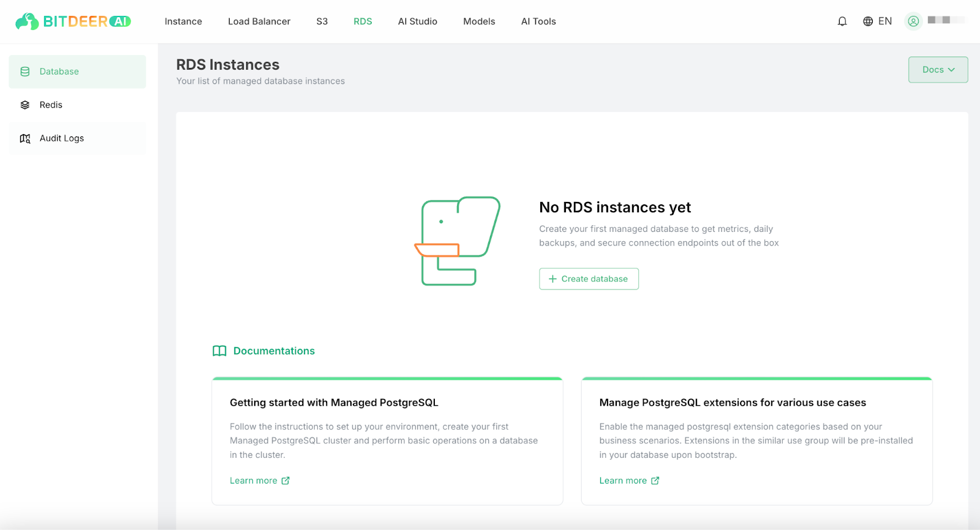
Task: Click the Redis stack icon in sidebar
Action: (25, 105)
